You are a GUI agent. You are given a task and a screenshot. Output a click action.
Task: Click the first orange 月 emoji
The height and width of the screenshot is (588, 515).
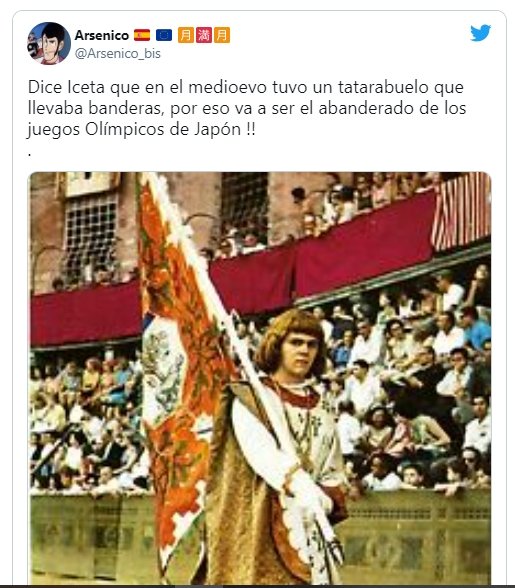tap(186, 35)
